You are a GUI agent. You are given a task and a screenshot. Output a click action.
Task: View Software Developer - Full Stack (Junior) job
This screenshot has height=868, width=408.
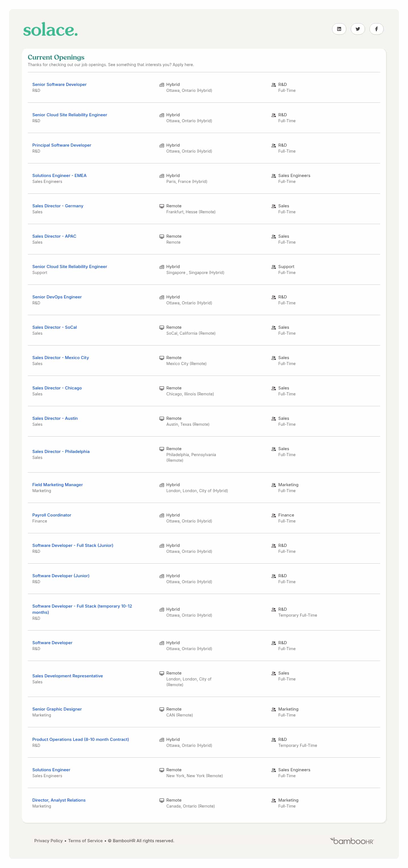coord(73,545)
